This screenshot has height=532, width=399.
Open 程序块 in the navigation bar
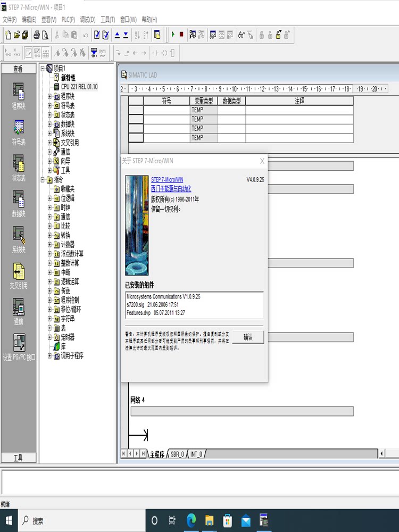click(x=19, y=96)
